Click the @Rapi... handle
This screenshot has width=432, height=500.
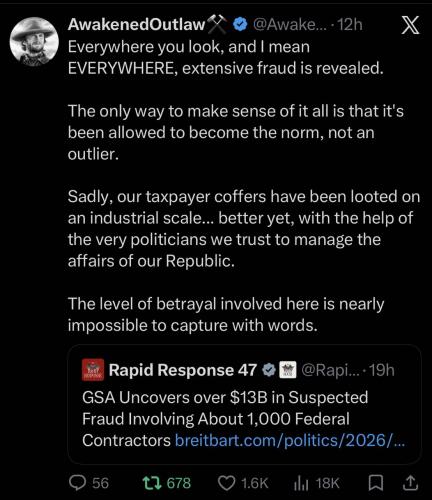[331, 370]
